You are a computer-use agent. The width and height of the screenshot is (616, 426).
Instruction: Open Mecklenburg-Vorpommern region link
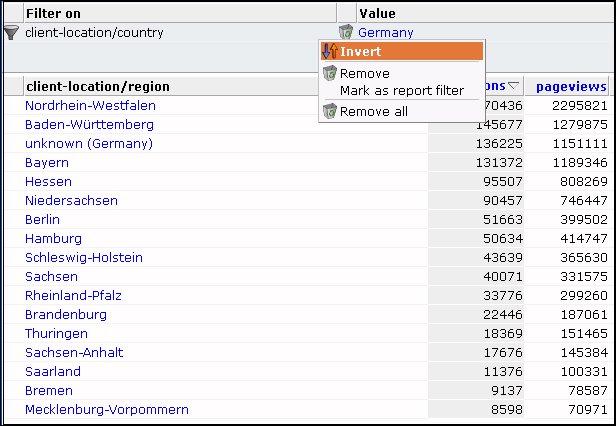[x=107, y=409]
